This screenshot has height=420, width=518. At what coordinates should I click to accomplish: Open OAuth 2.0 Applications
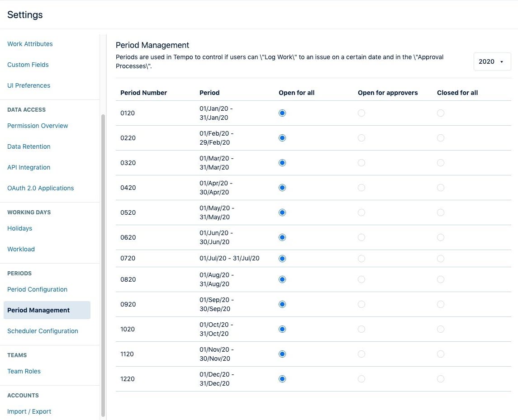tap(40, 188)
